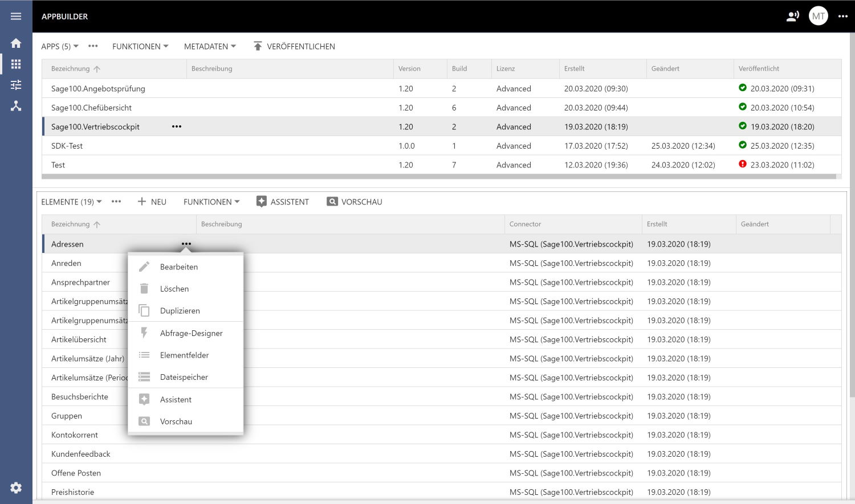Open the apps grid sidebar icon
Screen dimensions: 855x504
click(x=16, y=64)
